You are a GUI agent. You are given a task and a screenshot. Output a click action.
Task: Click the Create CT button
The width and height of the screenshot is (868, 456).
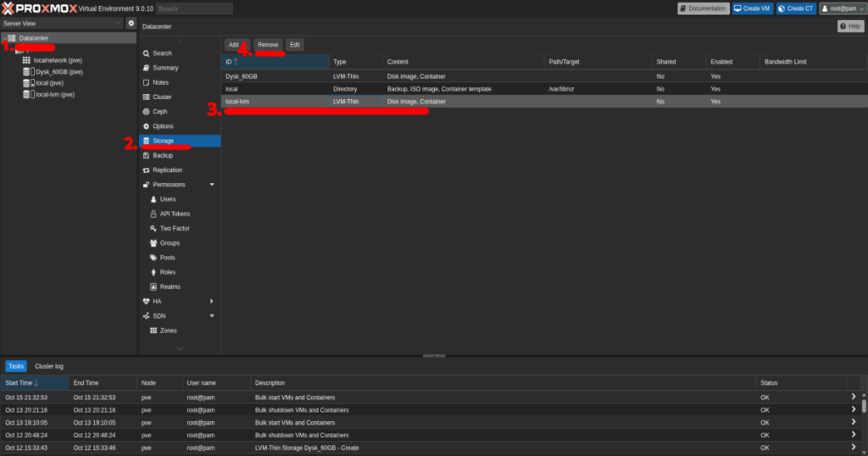click(796, 8)
